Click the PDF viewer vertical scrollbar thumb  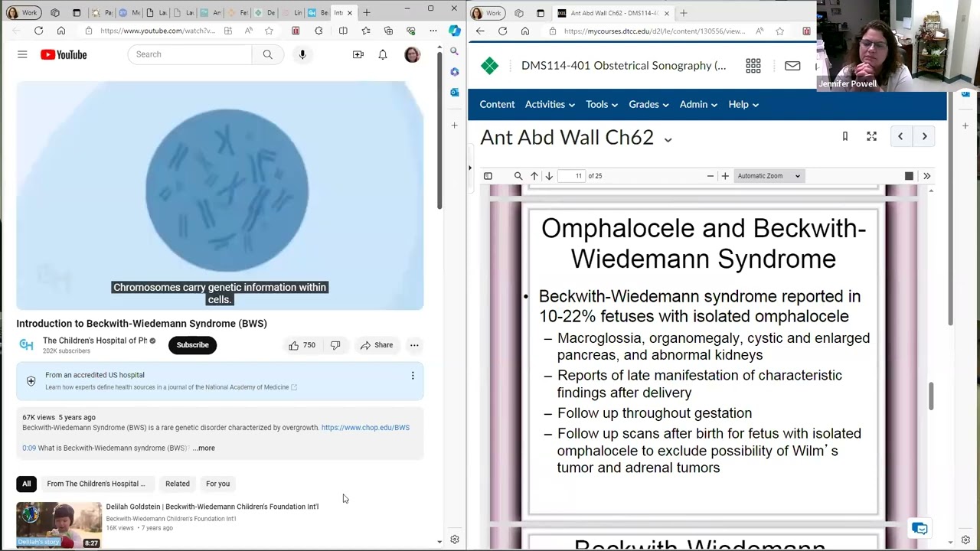[x=932, y=396]
